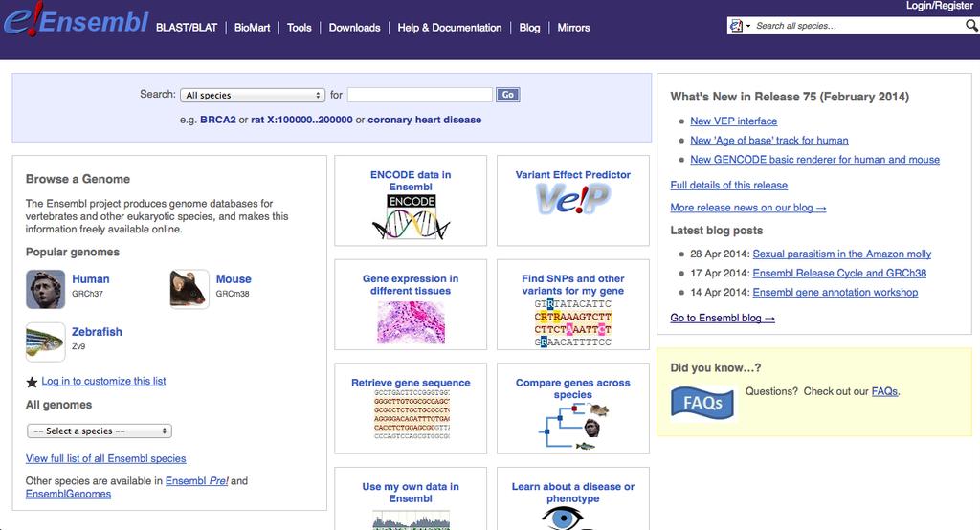The height and width of the screenshot is (530, 980).
Task: Open the EnsemblGenomes link
Action: 68,494
